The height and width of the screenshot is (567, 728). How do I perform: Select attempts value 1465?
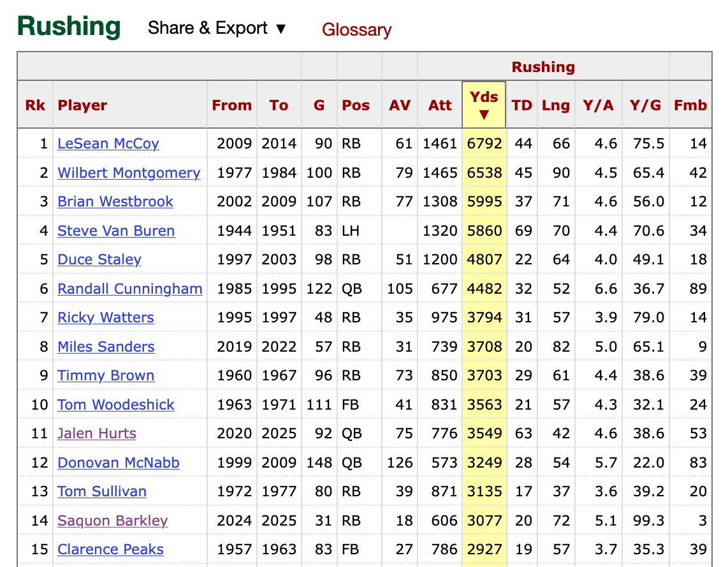[x=440, y=173]
